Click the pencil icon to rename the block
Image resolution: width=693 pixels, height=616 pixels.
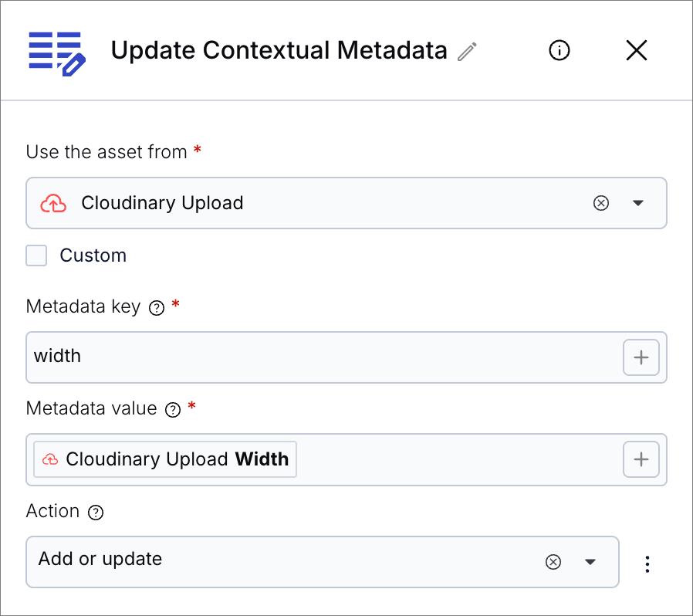point(467,52)
